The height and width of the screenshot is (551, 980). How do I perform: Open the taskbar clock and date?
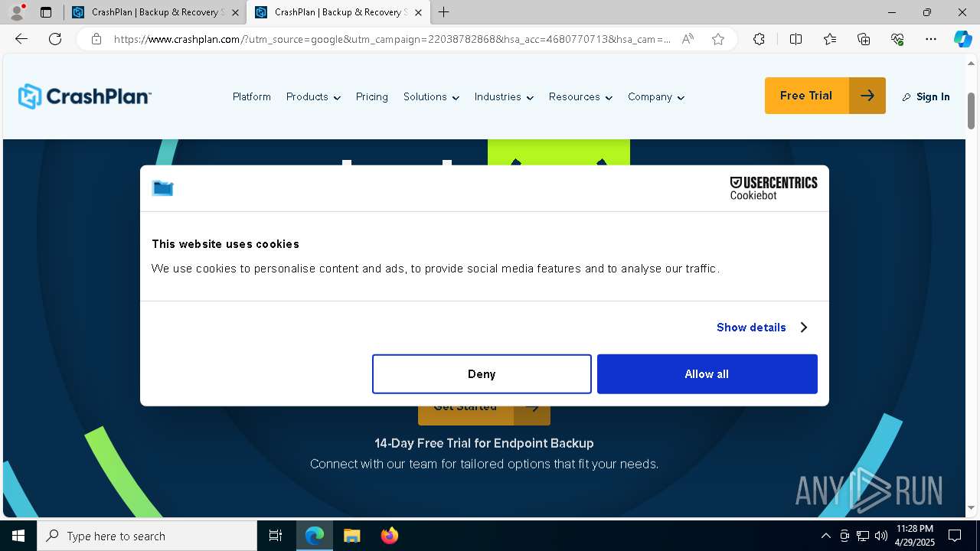click(914, 536)
